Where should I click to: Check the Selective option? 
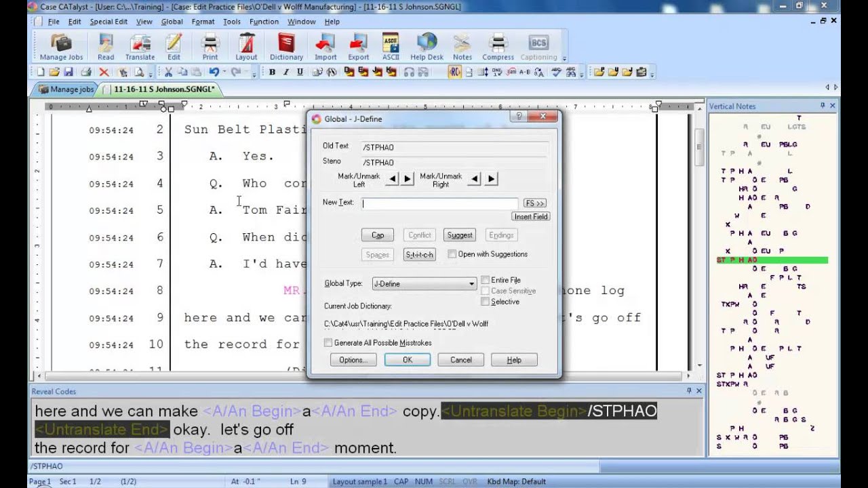pos(485,302)
